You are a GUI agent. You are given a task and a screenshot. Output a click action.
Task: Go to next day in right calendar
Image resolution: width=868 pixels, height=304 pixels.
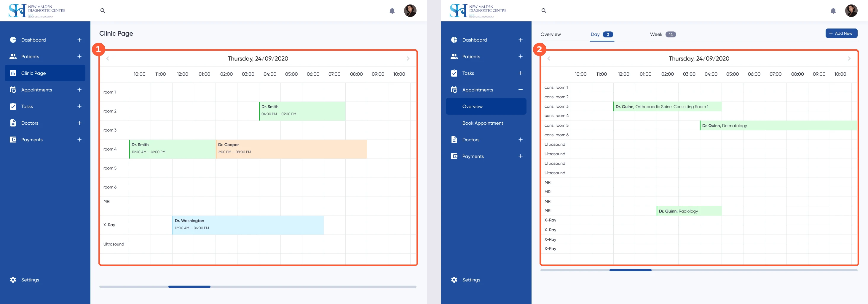[x=849, y=59]
